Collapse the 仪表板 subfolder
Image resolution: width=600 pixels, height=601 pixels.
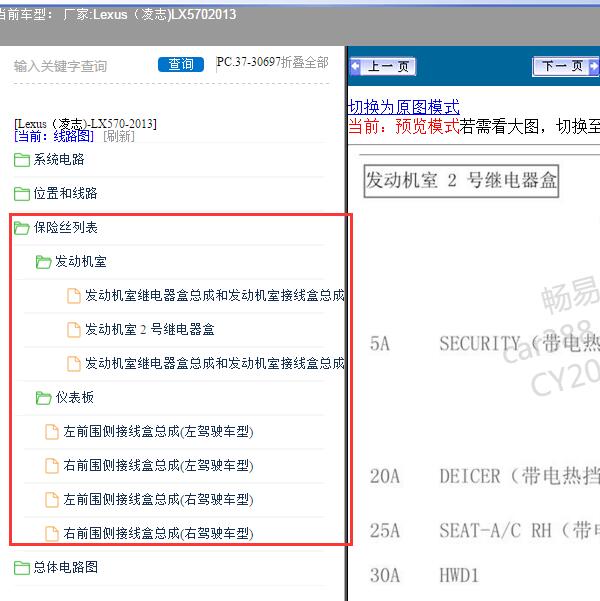point(75,397)
